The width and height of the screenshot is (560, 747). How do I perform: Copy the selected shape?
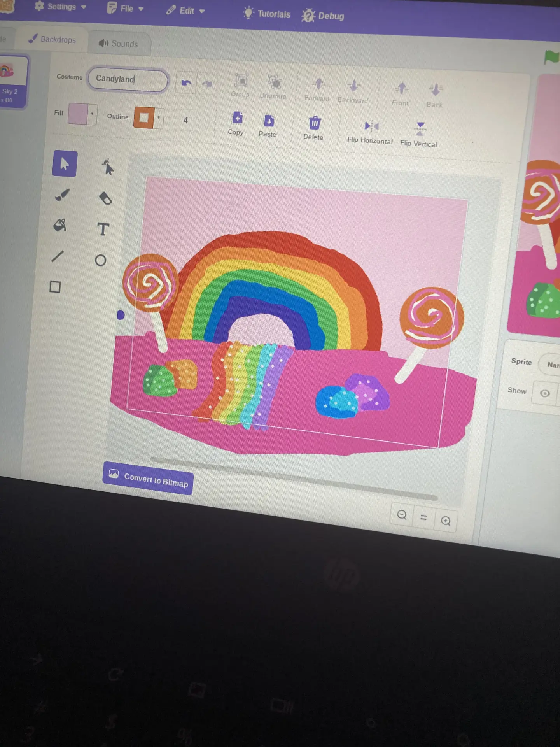(x=236, y=123)
